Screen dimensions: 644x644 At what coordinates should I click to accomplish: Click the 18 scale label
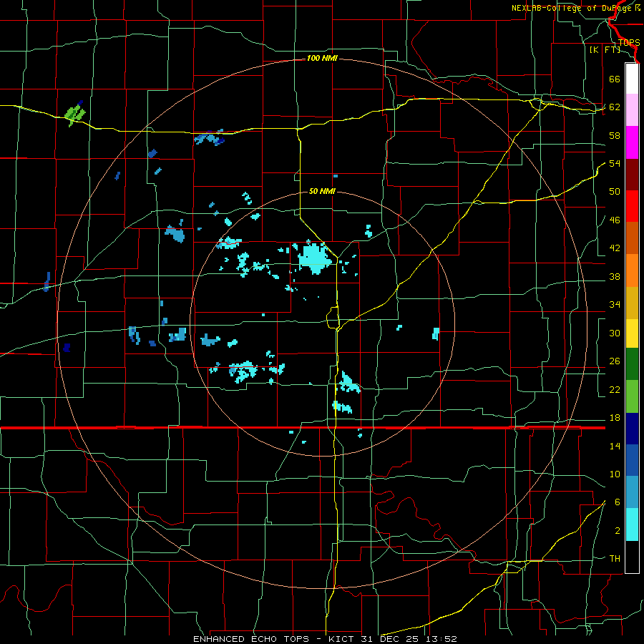click(x=615, y=418)
